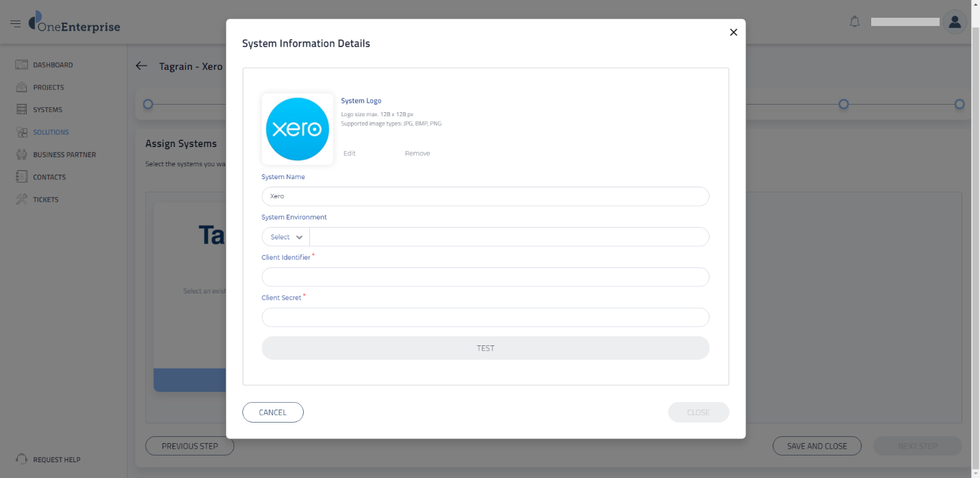This screenshot has width=980, height=478.
Task: Expand the System Environment Select dropdown
Action: [286, 237]
